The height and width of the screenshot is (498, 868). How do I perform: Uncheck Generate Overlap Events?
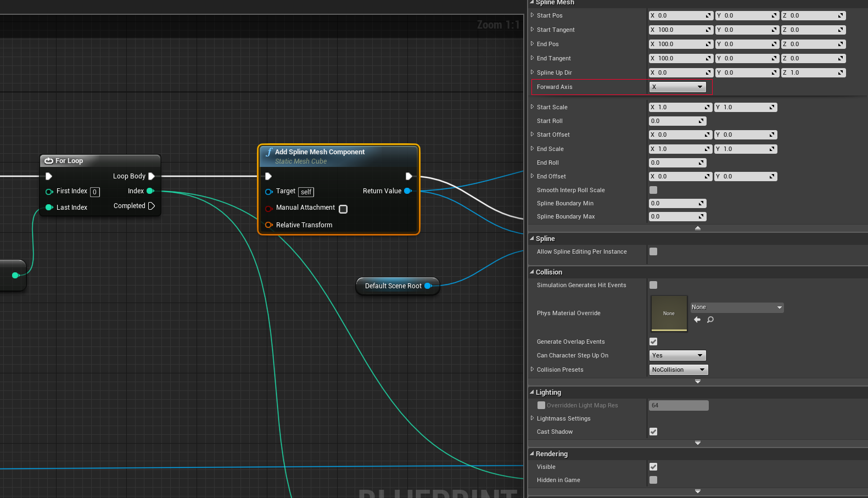click(653, 342)
